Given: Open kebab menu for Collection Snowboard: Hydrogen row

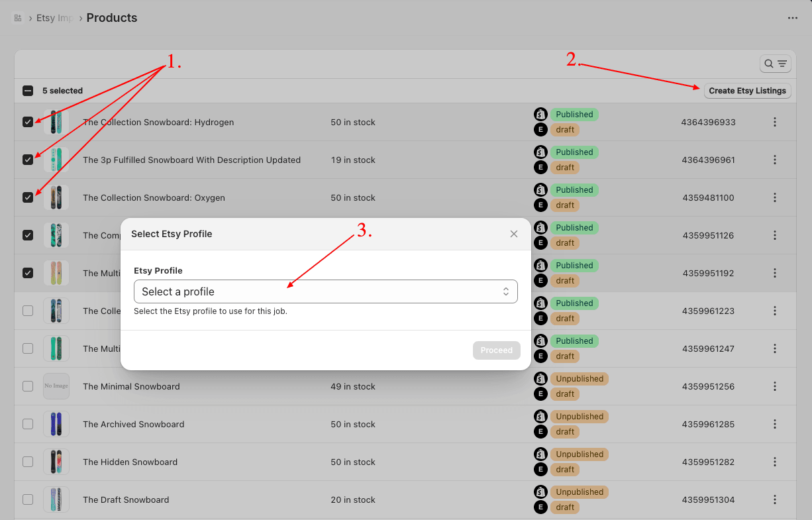Looking at the screenshot, I should [774, 122].
